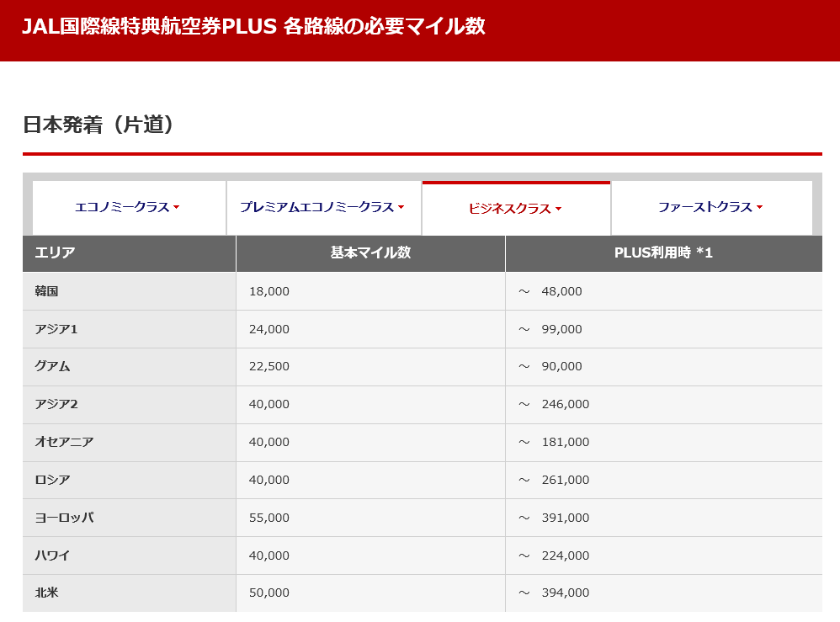Click the 394,000 PLUS miles value
The width and height of the screenshot is (840, 622).
565,593
